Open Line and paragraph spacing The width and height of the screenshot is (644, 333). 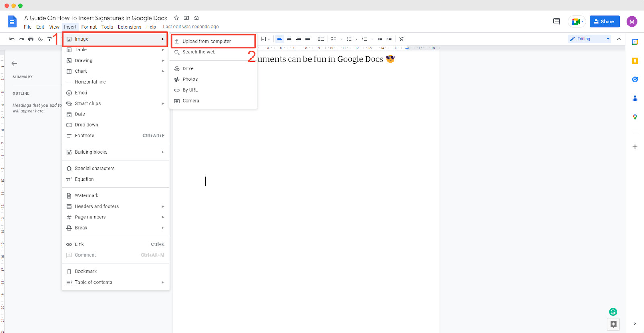pyautogui.click(x=321, y=39)
